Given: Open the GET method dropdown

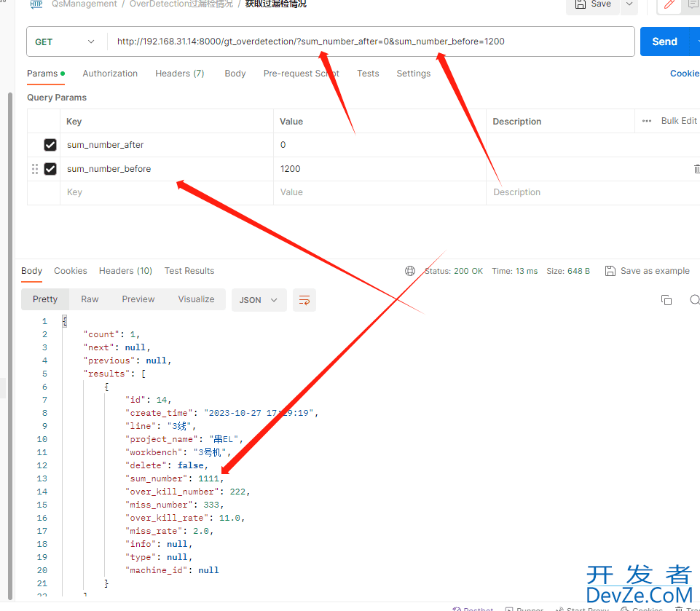Looking at the screenshot, I should pyautogui.click(x=65, y=42).
